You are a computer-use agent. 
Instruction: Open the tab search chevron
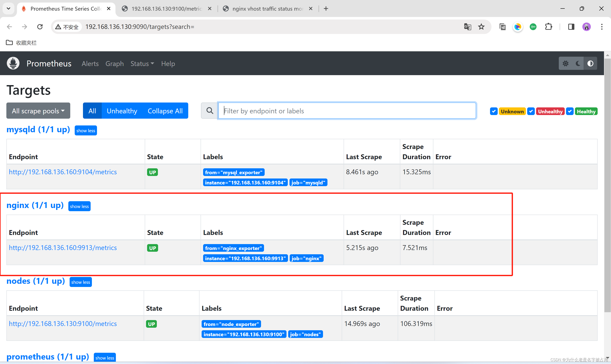pyautogui.click(x=8, y=8)
